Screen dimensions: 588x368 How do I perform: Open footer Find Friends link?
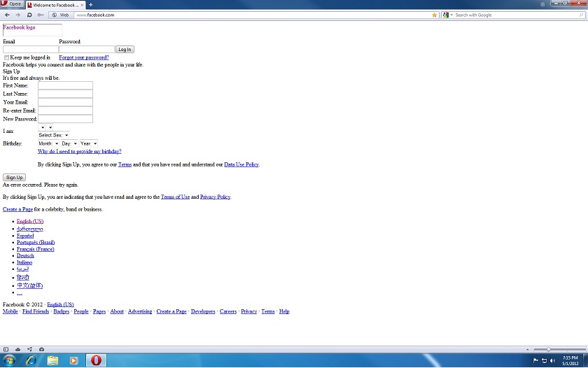tap(36, 311)
